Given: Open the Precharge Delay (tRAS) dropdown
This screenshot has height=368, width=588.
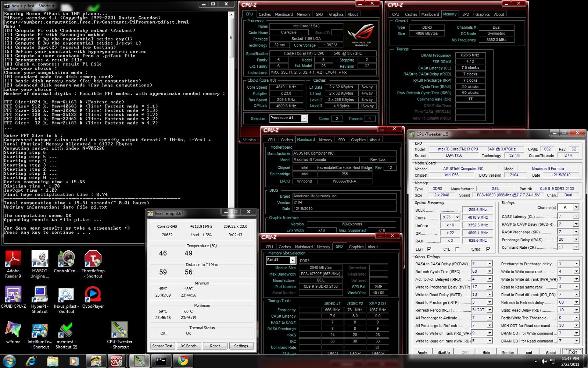Looking at the screenshot, I should coord(576,239).
